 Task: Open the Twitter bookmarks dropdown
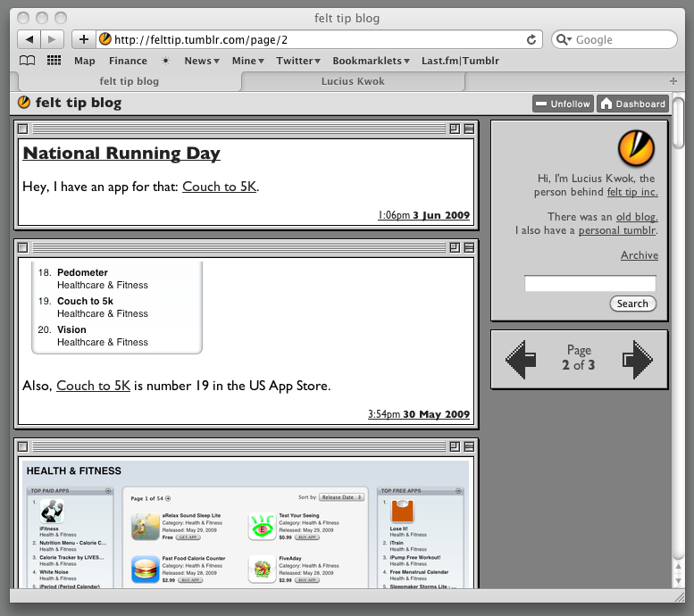point(298,61)
